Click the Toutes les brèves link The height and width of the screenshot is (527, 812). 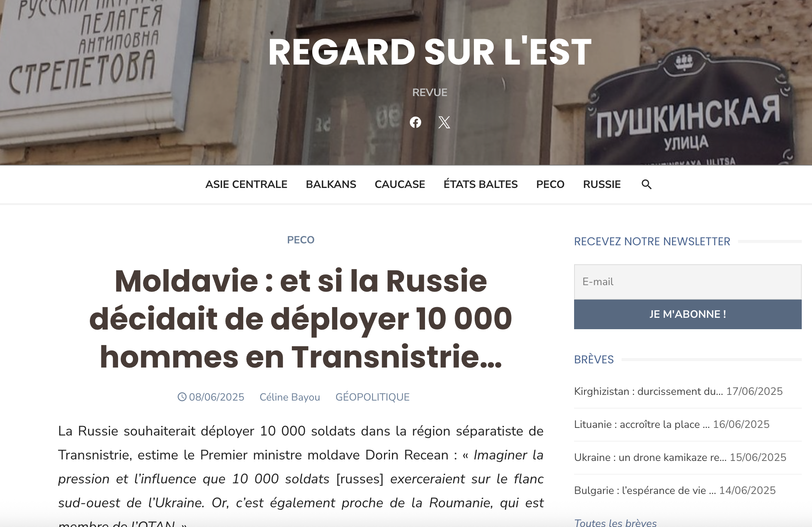tap(615, 522)
